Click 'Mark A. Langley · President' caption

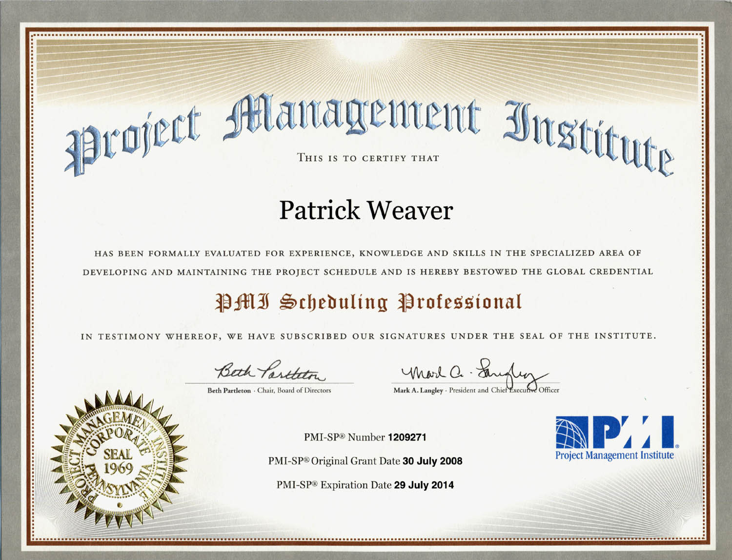click(476, 390)
